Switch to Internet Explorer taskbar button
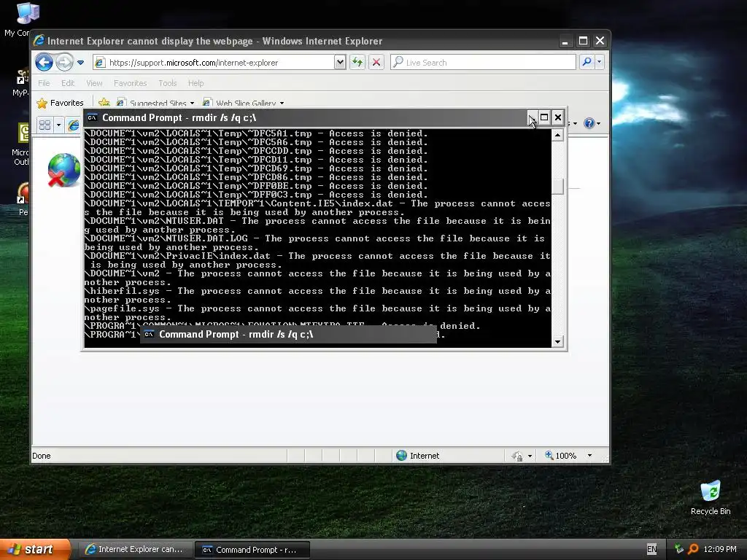This screenshot has width=747, height=560. (134, 549)
